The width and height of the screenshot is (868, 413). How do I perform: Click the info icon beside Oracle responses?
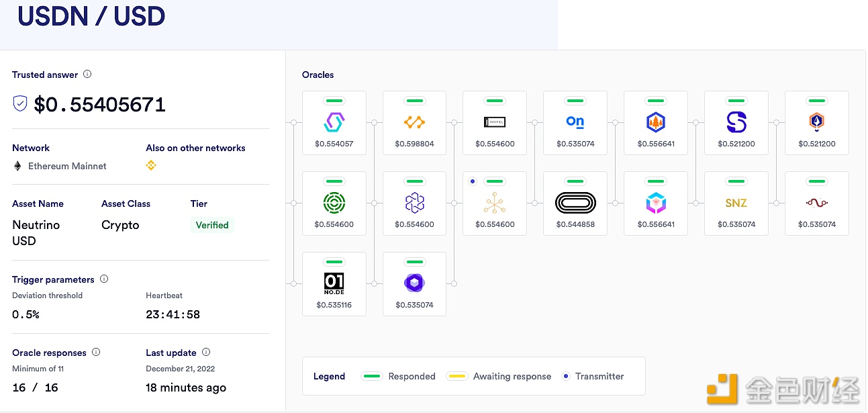96,352
